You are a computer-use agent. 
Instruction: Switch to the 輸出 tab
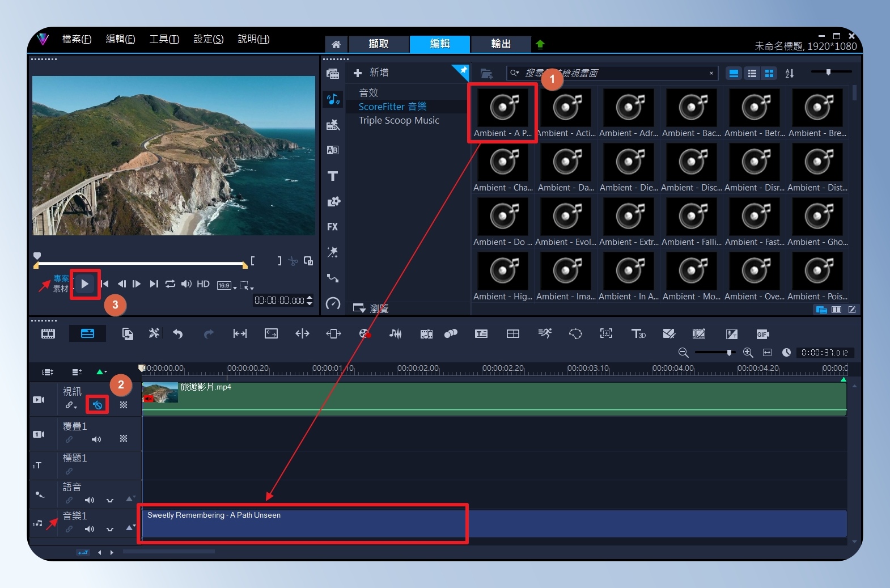coord(501,44)
